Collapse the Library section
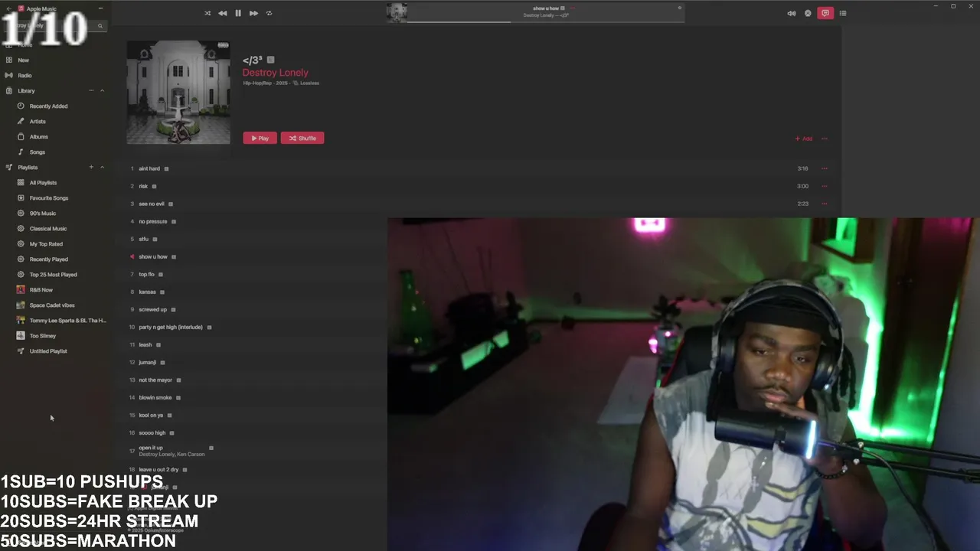 pos(102,90)
